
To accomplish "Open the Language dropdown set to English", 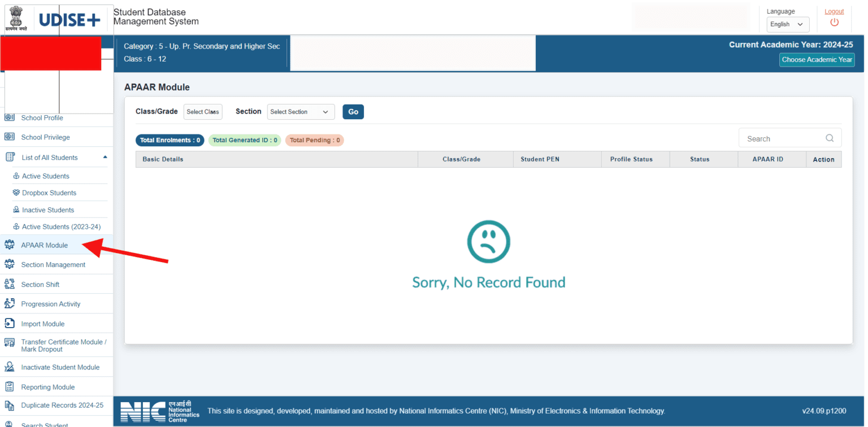I will (787, 24).
